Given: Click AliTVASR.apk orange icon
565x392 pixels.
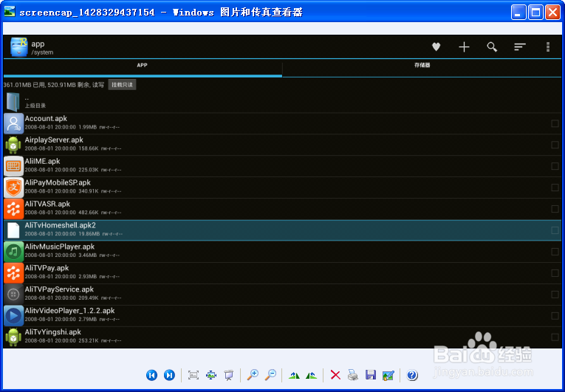Looking at the screenshot, I should click(x=14, y=209).
